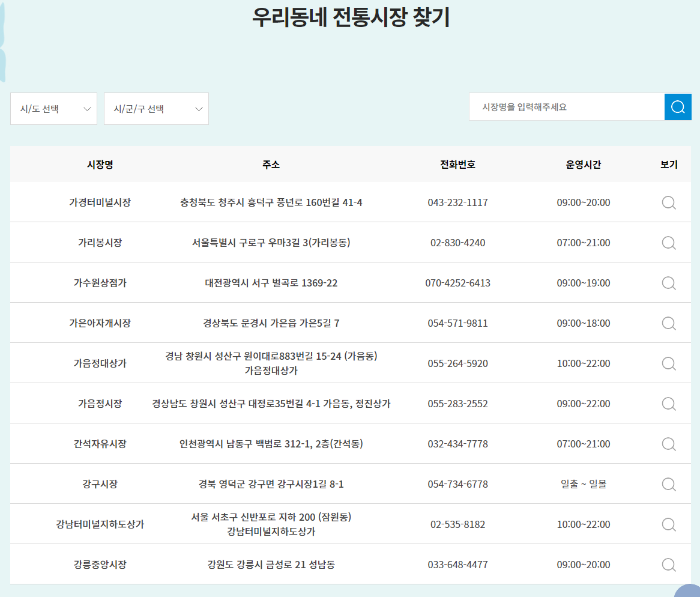This screenshot has width=700, height=597.
Task: Open view icon for 가리봉시장
Action: (x=669, y=243)
